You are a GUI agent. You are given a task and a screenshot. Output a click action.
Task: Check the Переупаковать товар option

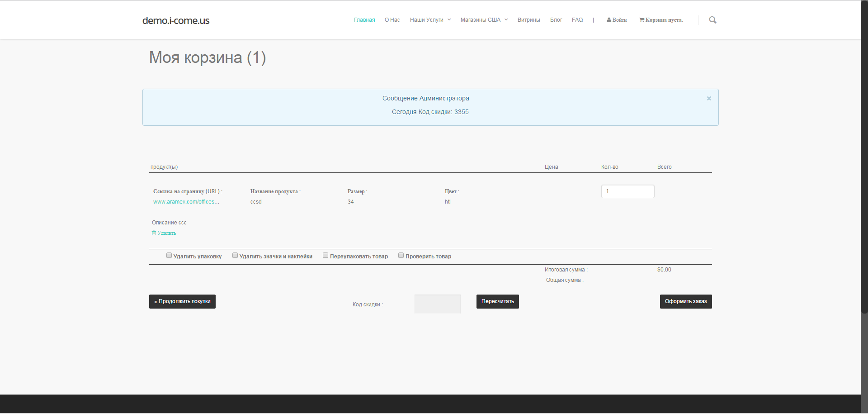pos(325,256)
